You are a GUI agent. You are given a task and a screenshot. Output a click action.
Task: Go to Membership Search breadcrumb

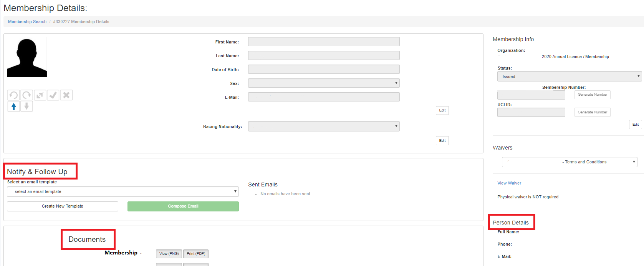pyautogui.click(x=27, y=22)
